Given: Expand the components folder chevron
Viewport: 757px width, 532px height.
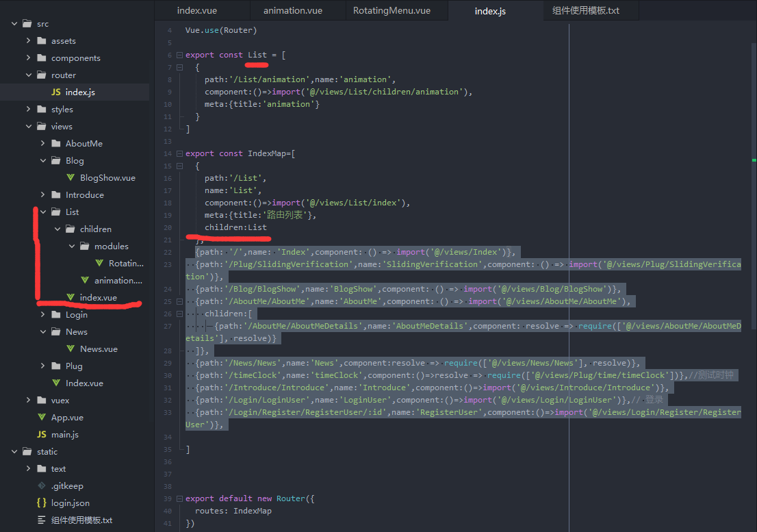Looking at the screenshot, I should (x=29, y=58).
